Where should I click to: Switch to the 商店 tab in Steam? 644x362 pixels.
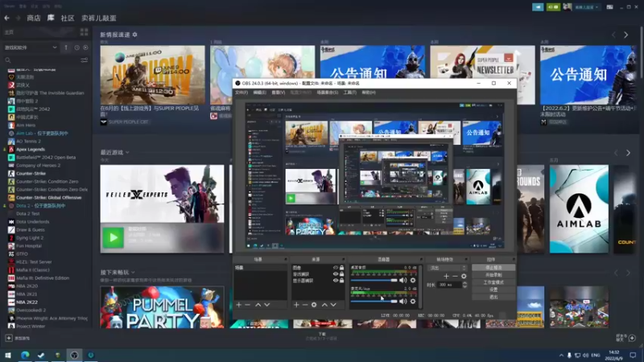(34, 18)
